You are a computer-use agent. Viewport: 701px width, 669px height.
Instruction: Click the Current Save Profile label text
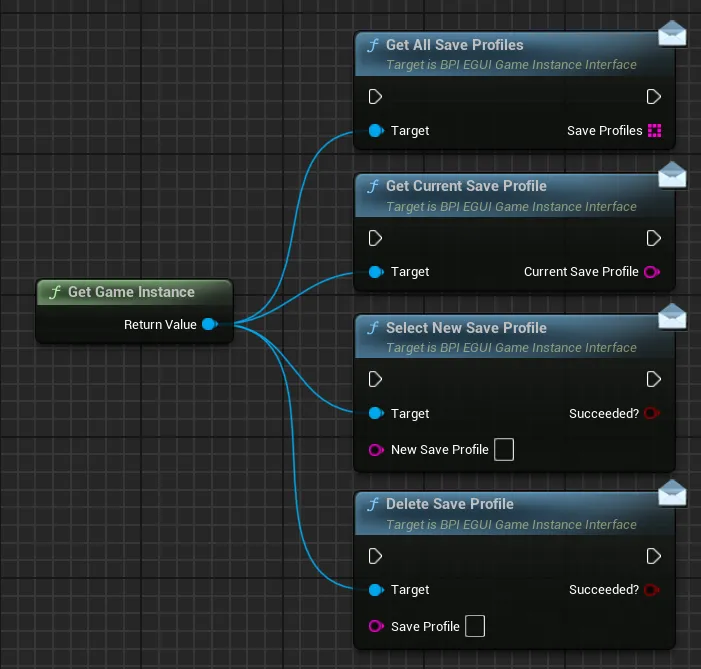click(581, 272)
